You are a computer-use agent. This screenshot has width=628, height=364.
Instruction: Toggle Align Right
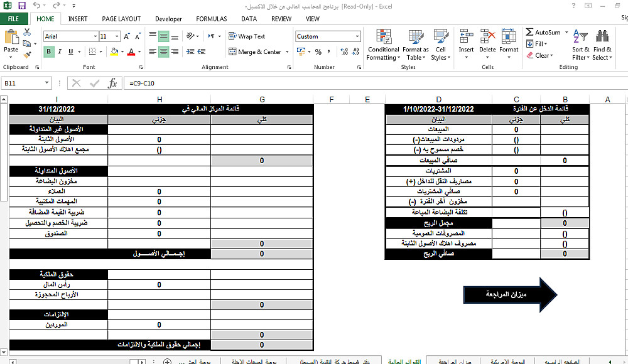click(x=175, y=51)
